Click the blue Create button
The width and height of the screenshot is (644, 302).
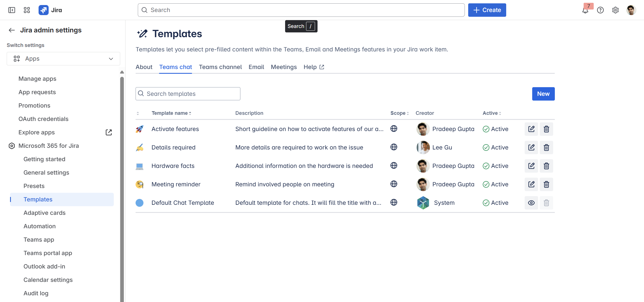pyautogui.click(x=487, y=10)
